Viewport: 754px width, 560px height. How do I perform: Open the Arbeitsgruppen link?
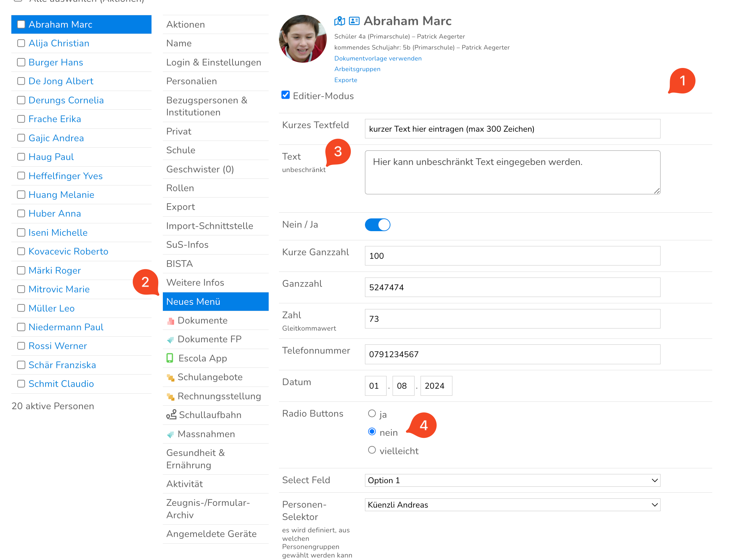[x=357, y=69]
